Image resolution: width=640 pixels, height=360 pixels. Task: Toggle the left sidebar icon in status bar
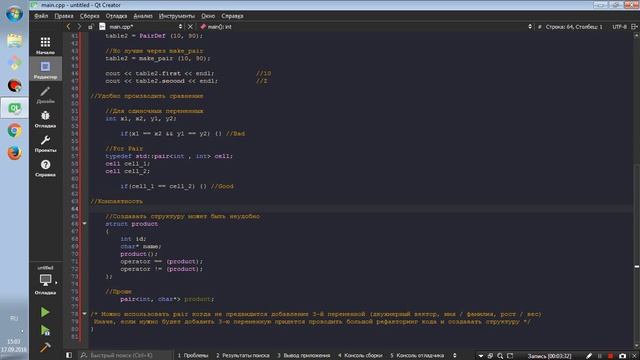[x=69, y=356]
